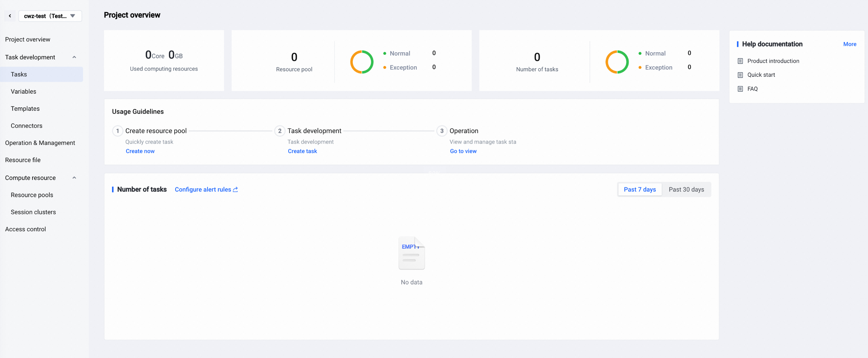The image size is (868, 358).
Task: Switch to Past 30 days tab
Action: pyautogui.click(x=686, y=190)
